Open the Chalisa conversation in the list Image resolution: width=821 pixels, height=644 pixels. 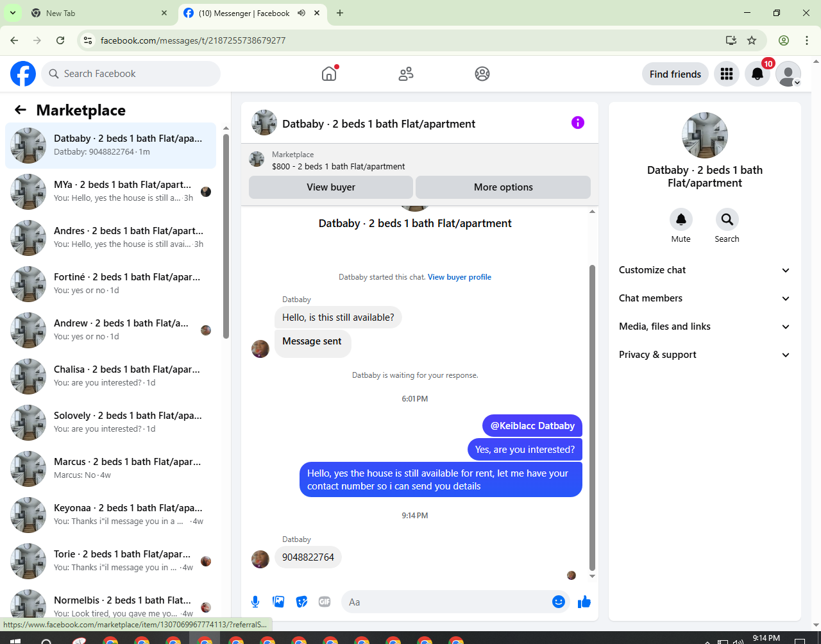110,377
